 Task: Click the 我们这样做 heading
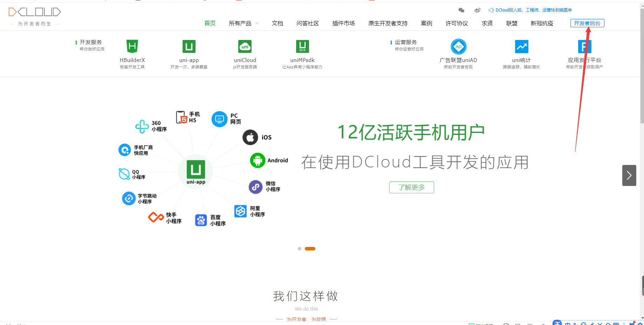(x=306, y=296)
